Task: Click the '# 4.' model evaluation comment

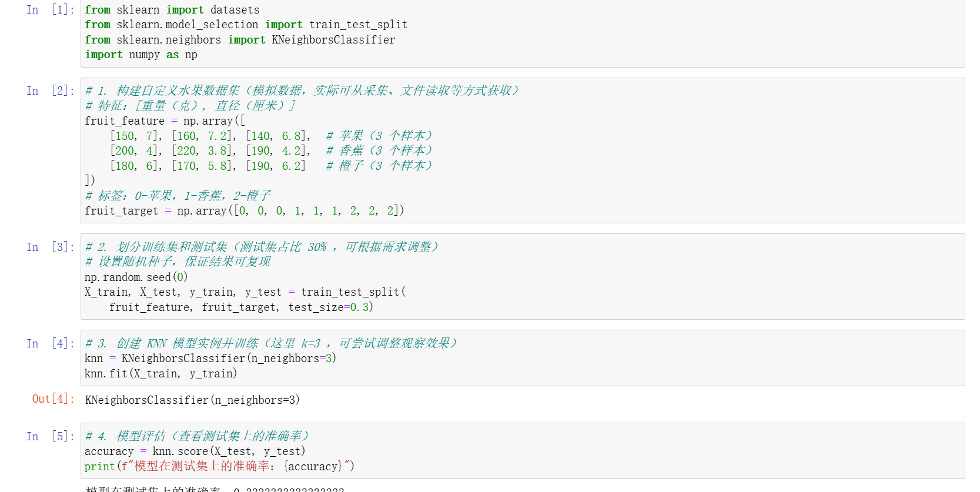Action: [197, 436]
